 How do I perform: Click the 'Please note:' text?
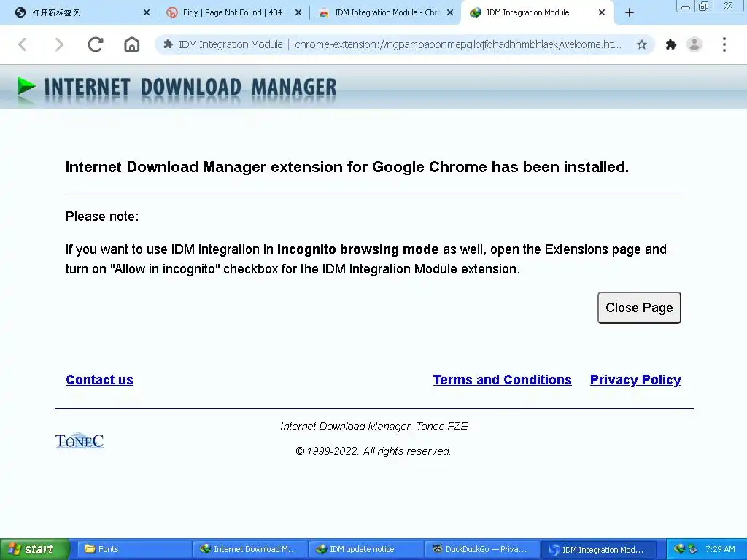(102, 217)
